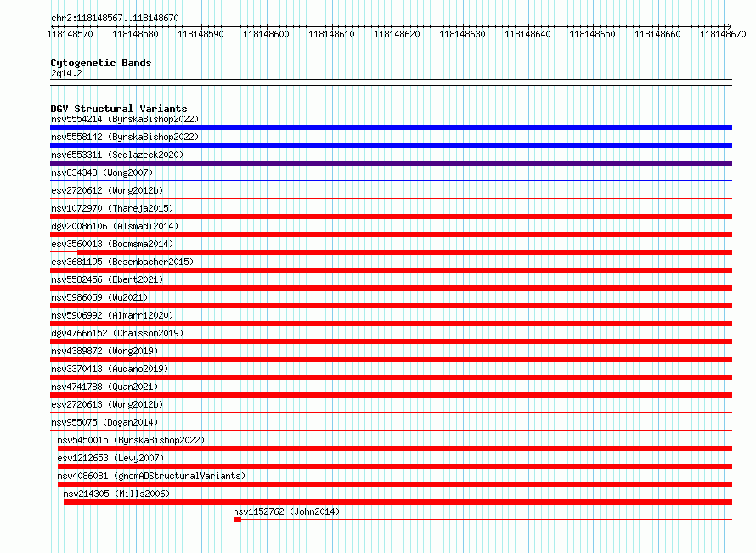Screen dimensions: 756x553
Task: Select nsv5450015 (ByrskaBishop2022) label
Action: (131, 440)
